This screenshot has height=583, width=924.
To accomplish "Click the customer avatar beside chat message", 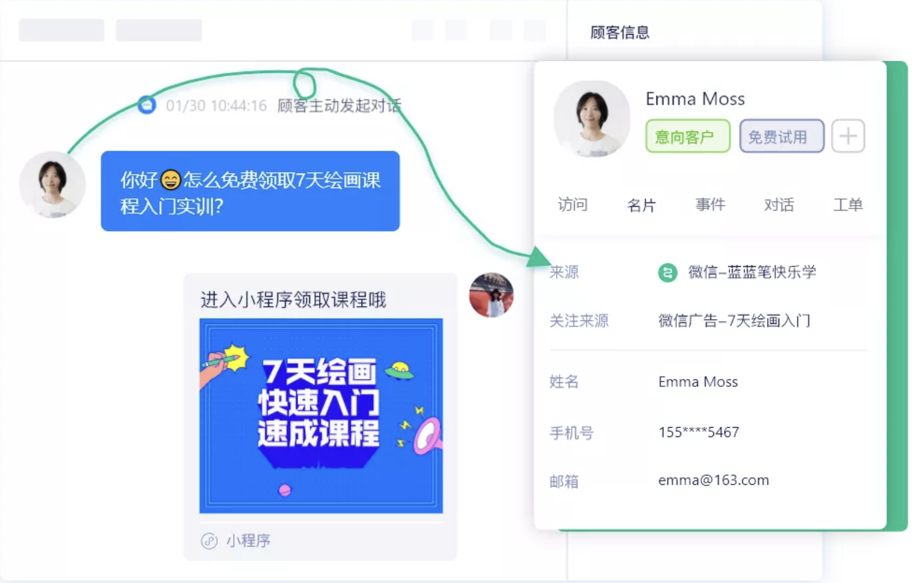I will click(52, 185).
